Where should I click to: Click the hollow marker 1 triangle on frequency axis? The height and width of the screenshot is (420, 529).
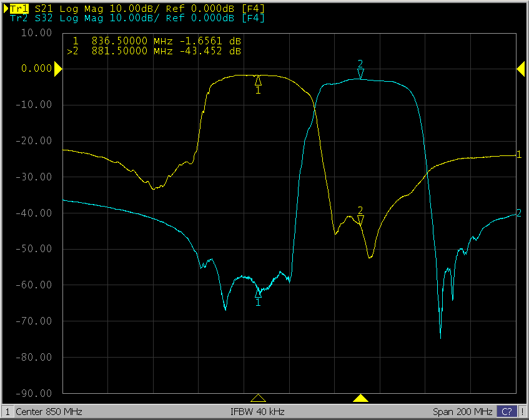click(258, 398)
